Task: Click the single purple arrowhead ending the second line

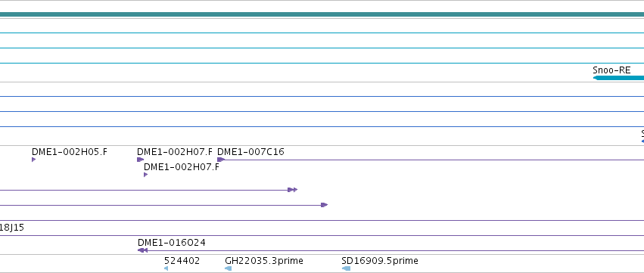Action: [x=325, y=205]
